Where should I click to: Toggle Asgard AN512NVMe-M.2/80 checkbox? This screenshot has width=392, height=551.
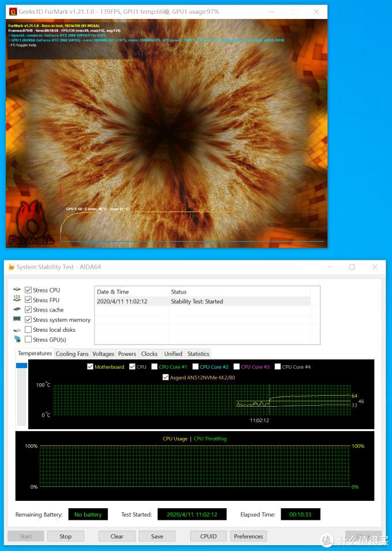(166, 378)
